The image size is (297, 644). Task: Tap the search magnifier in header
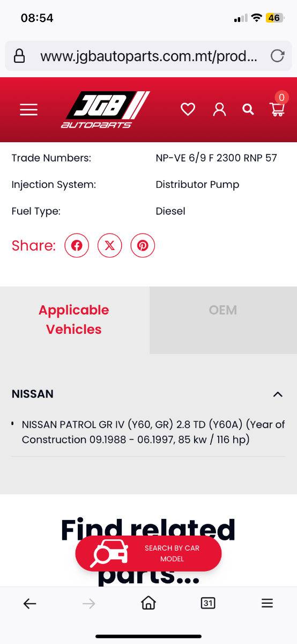248,109
